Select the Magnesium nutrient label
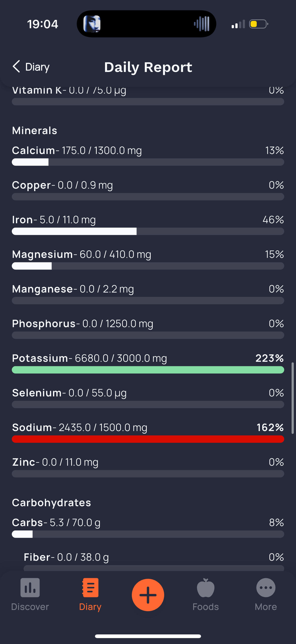296x644 pixels. 42,254
